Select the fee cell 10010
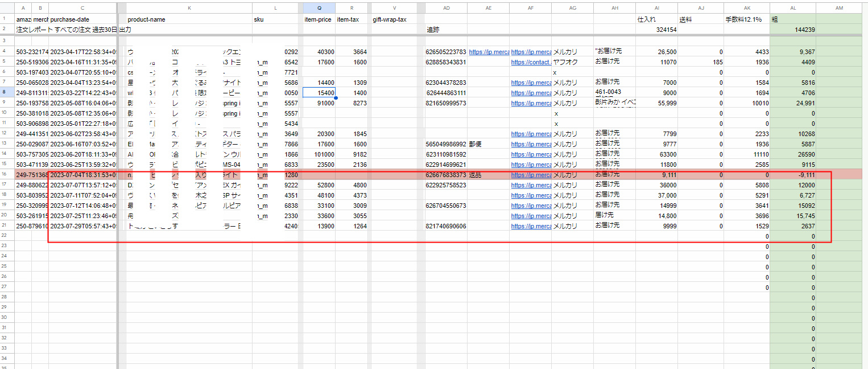868x369 pixels. click(x=746, y=103)
